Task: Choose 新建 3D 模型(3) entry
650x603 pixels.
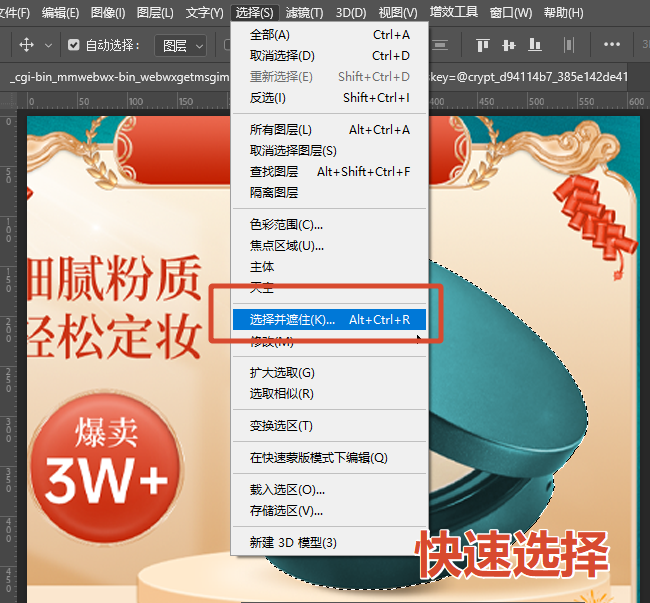Action: pyautogui.click(x=330, y=542)
